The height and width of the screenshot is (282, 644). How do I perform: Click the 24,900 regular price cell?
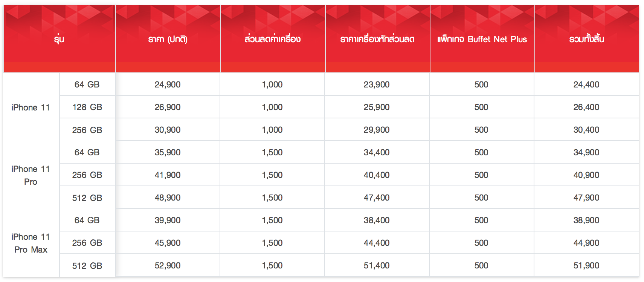tap(168, 84)
